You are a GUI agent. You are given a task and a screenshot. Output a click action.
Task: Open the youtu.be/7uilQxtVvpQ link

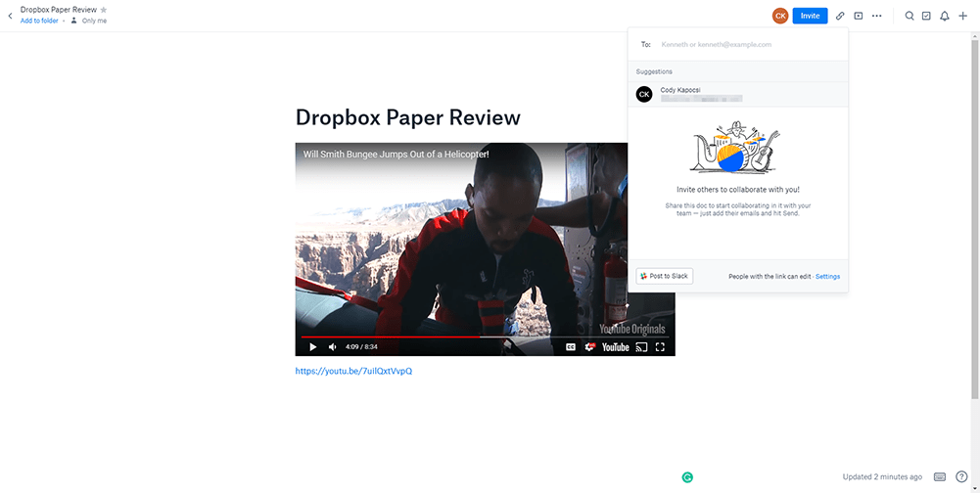point(353,371)
